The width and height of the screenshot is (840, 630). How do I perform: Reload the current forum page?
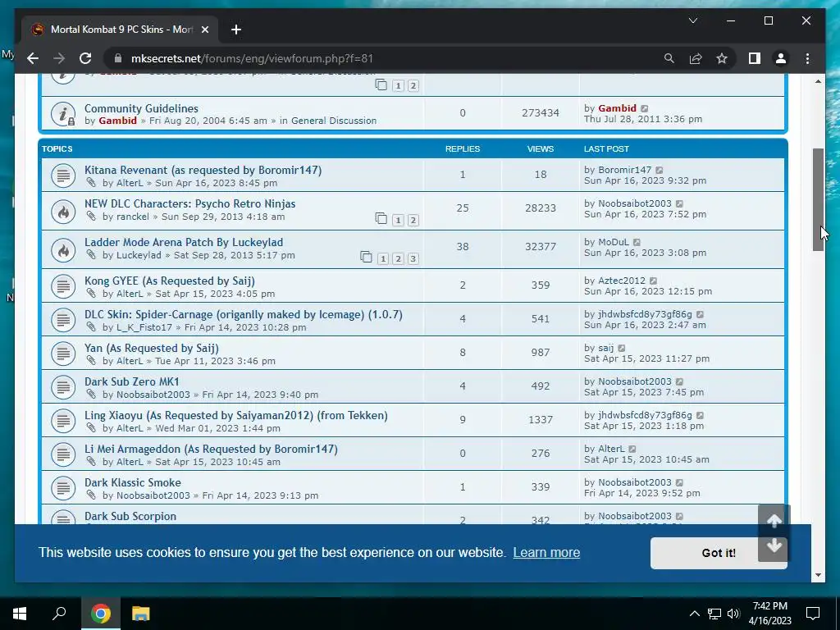[85, 58]
